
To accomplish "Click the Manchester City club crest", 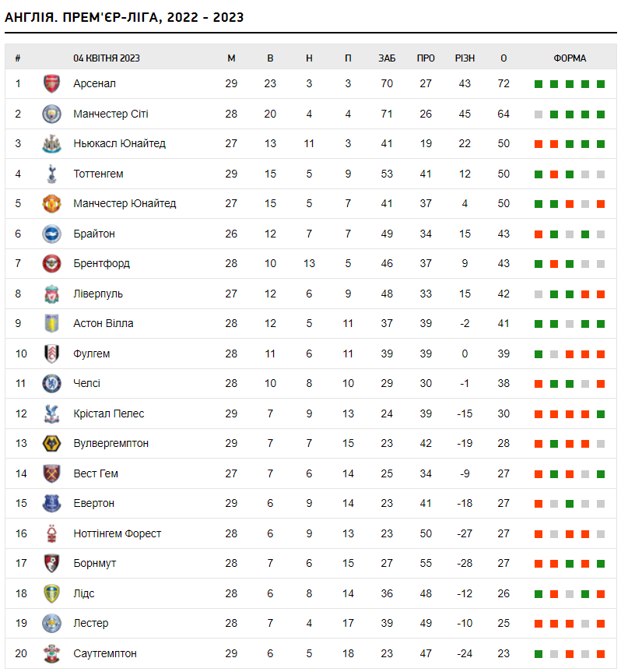I will point(51,114).
